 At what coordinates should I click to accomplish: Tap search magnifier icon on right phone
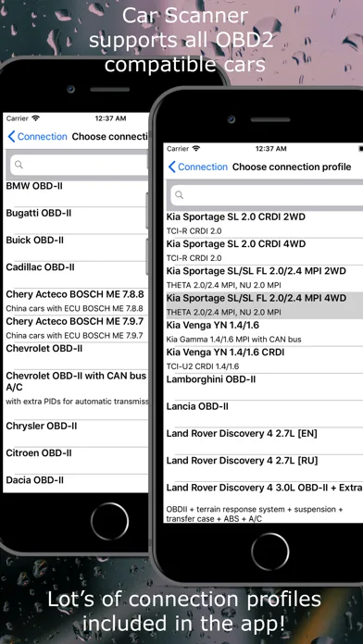180,195
